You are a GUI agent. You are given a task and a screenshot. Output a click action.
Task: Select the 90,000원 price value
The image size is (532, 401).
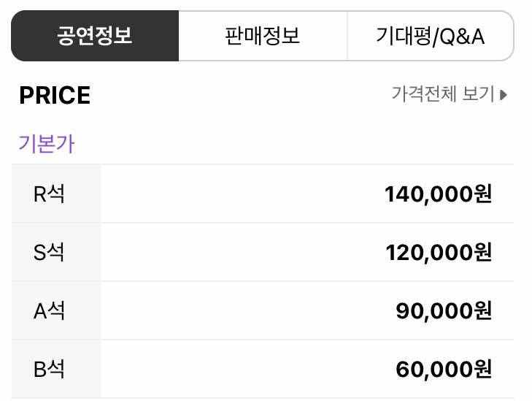tap(444, 311)
